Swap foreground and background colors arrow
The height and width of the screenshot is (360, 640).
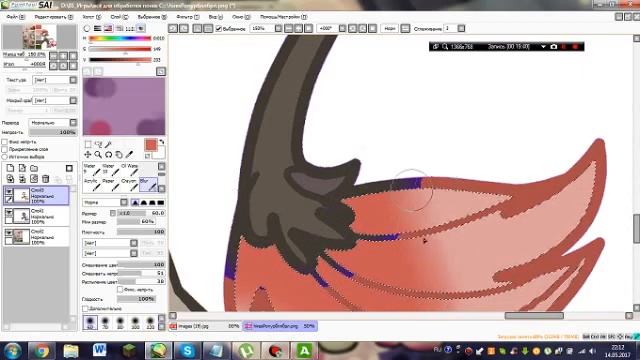[162, 142]
